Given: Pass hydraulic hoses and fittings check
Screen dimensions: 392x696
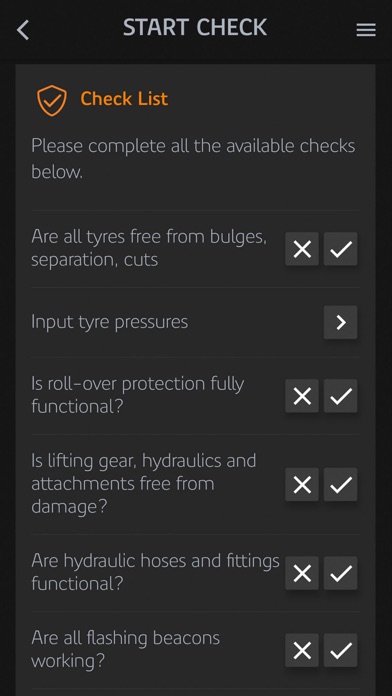Looking at the screenshot, I should click(x=341, y=573).
